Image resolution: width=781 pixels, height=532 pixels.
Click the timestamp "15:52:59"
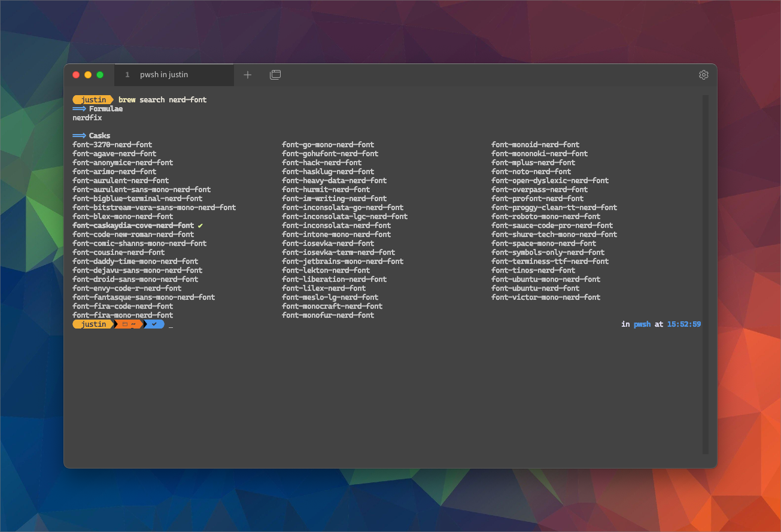tap(684, 324)
